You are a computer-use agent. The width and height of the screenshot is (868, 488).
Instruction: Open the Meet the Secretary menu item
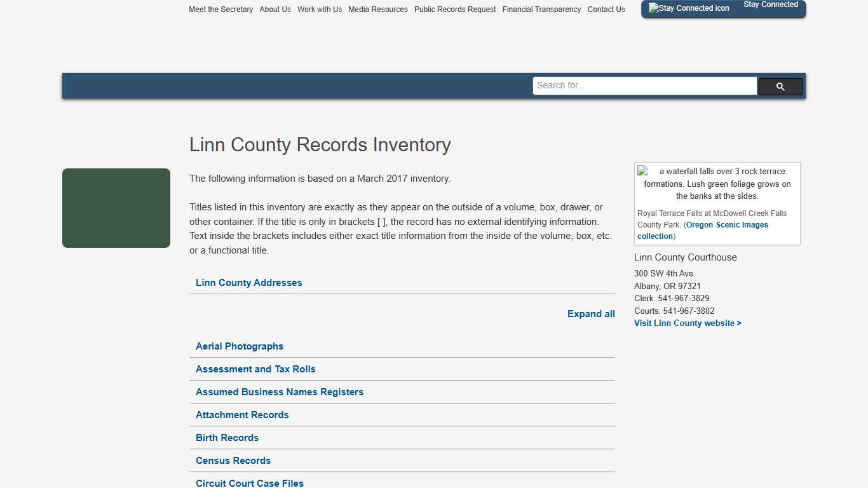(x=220, y=9)
